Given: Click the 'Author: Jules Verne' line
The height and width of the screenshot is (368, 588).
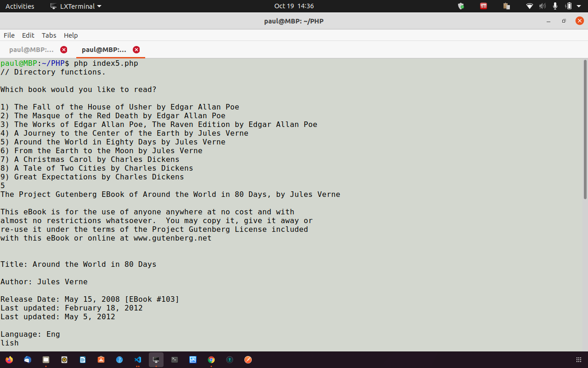Looking at the screenshot, I should [x=44, y=282].
